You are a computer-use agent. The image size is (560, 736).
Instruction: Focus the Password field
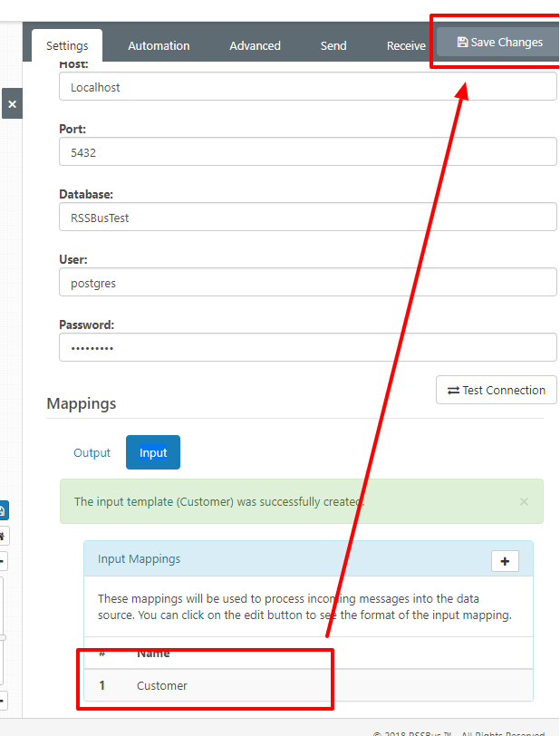tap(308, 347)
